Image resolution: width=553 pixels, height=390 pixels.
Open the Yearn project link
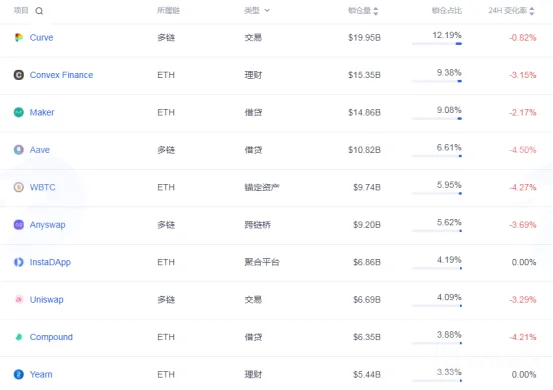[x=41, y=374]
